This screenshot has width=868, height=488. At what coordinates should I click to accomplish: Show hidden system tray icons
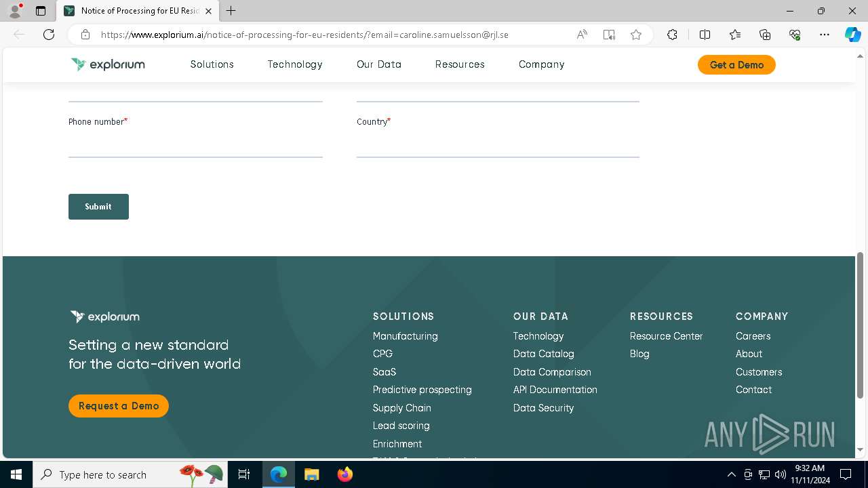pos(731,474)
